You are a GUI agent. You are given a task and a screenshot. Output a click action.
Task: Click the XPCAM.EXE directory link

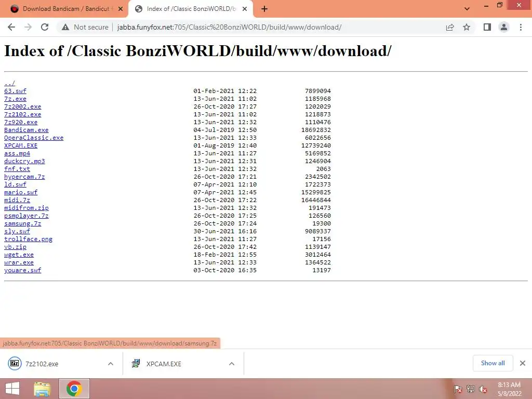[x=21, y=145]
